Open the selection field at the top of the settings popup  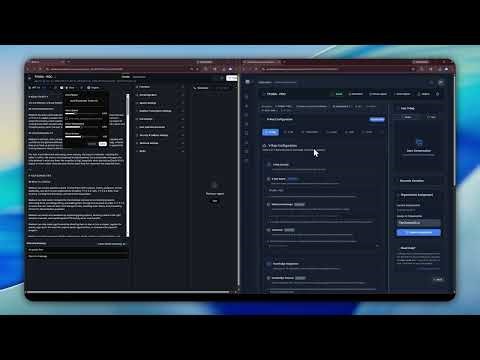tap(86, 100)
